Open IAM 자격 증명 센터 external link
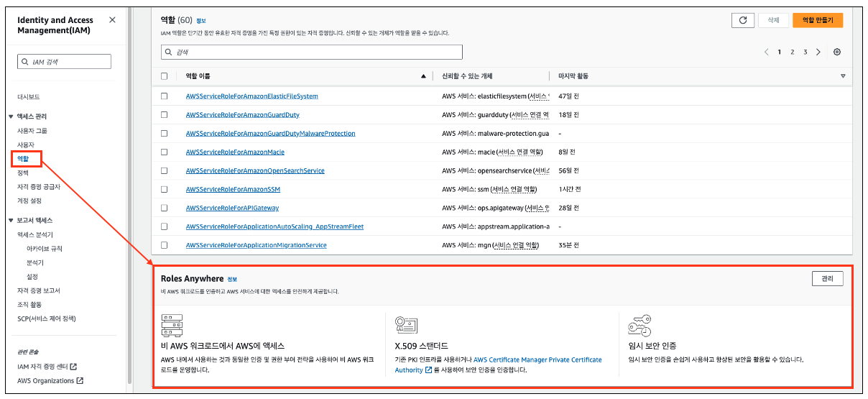 (x=47, y=367)
